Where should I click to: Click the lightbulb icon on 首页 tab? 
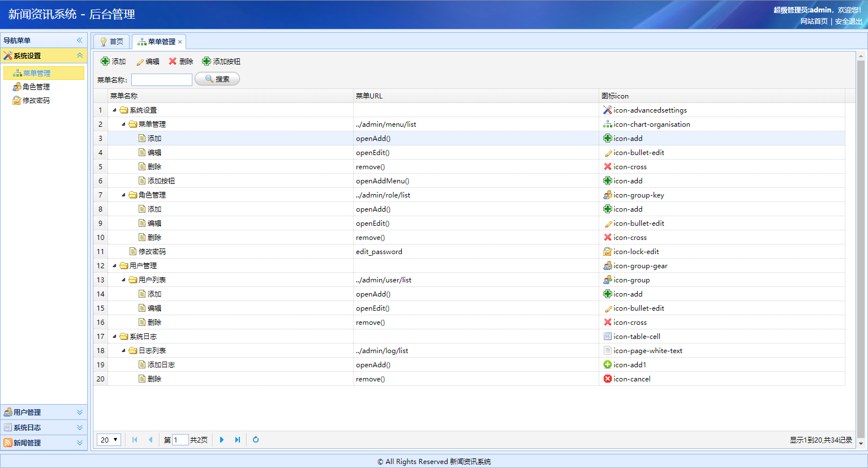click(x=104, y=41)
